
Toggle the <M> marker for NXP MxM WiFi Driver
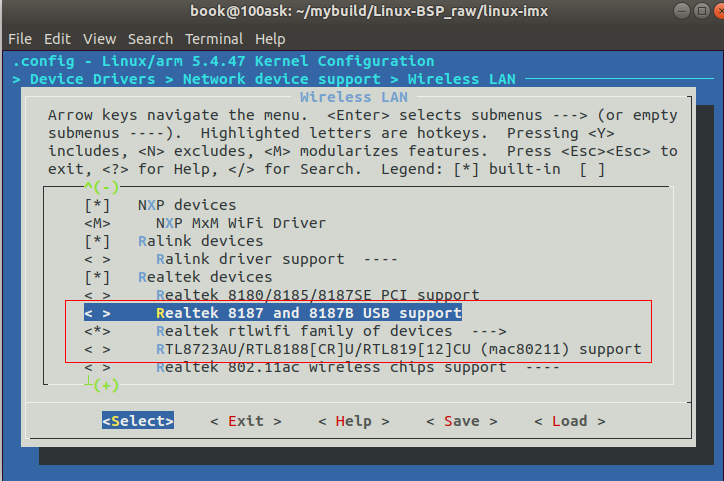97,223
